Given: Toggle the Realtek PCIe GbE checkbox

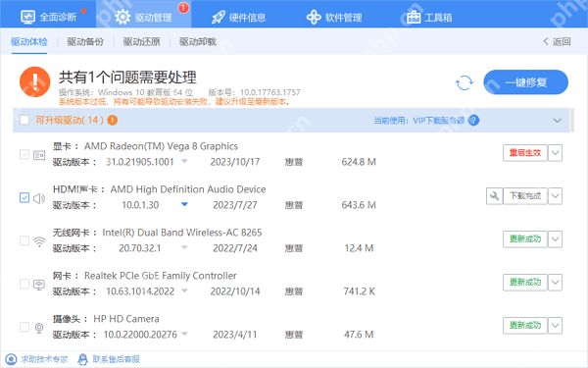Looking at the screenshot, I should [24, 284].
